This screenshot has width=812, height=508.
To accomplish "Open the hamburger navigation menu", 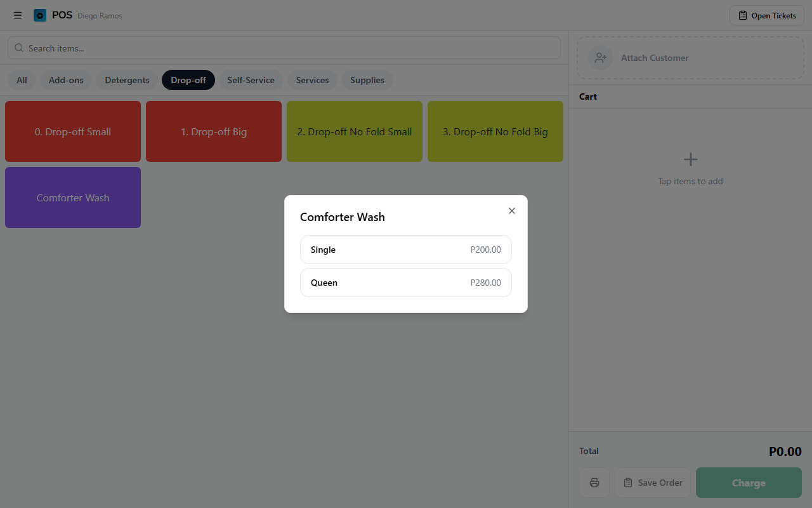I will pyautogui.click(x=18, y=15).
